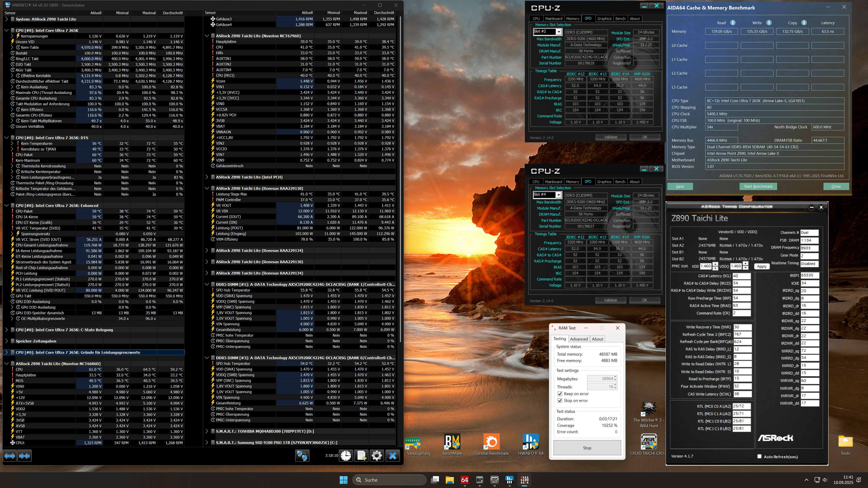868x488 pixels.
Task: Click the clock reset timer icon
Action: 346,456
